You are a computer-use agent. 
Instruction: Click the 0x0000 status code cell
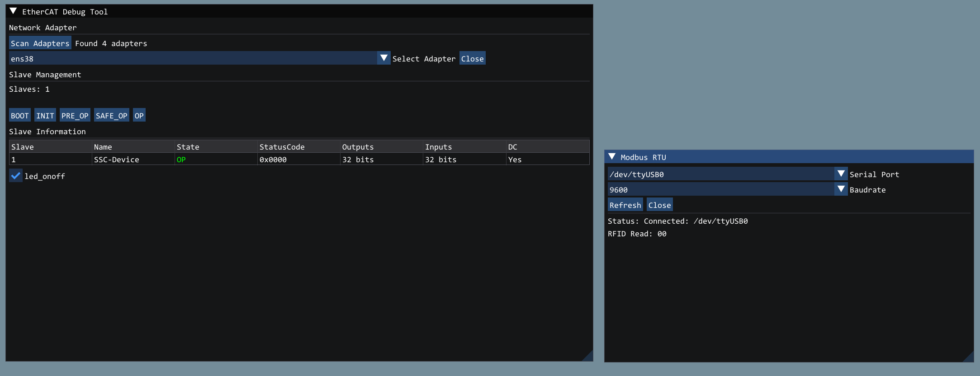(x=299, y=159)
